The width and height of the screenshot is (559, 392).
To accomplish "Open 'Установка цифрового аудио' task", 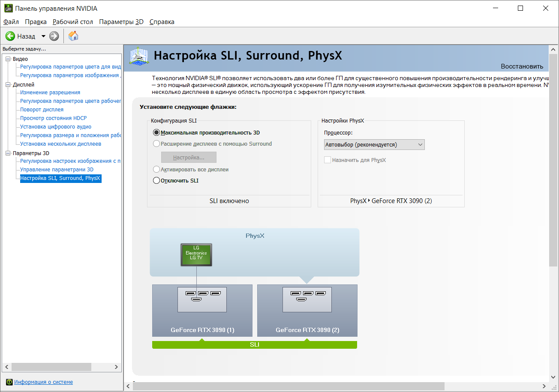I will [56, 127].
